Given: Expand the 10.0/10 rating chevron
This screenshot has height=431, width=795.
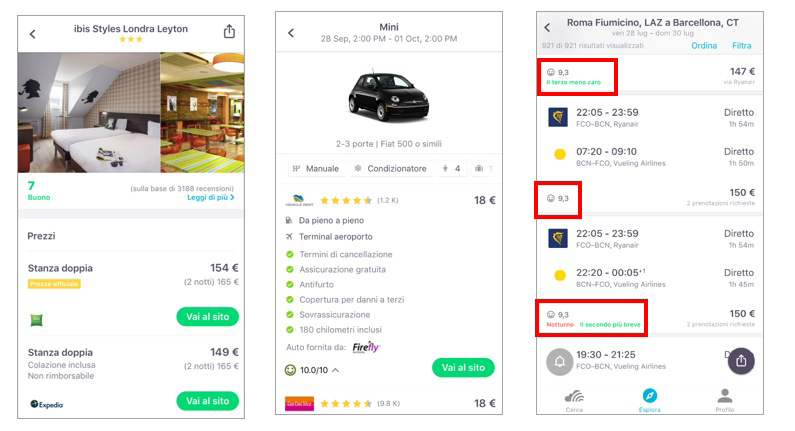Looking at the screenshot, I should pos(336,370).
